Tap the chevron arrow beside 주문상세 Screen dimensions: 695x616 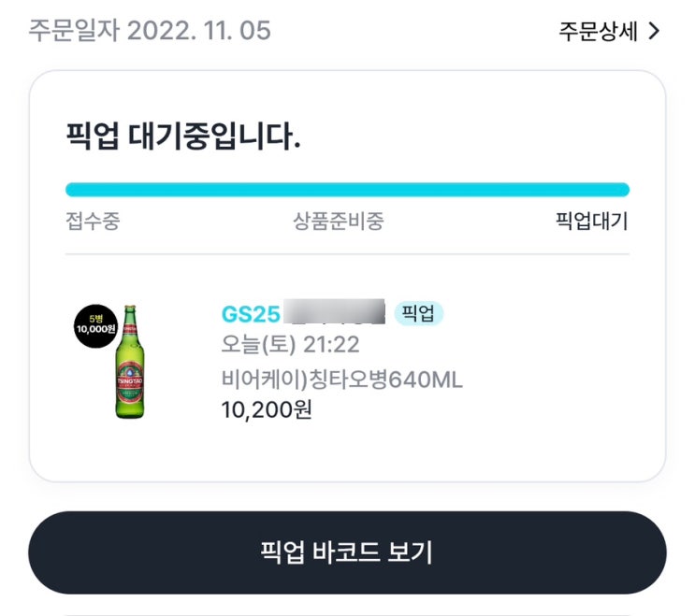pos(654,31)
